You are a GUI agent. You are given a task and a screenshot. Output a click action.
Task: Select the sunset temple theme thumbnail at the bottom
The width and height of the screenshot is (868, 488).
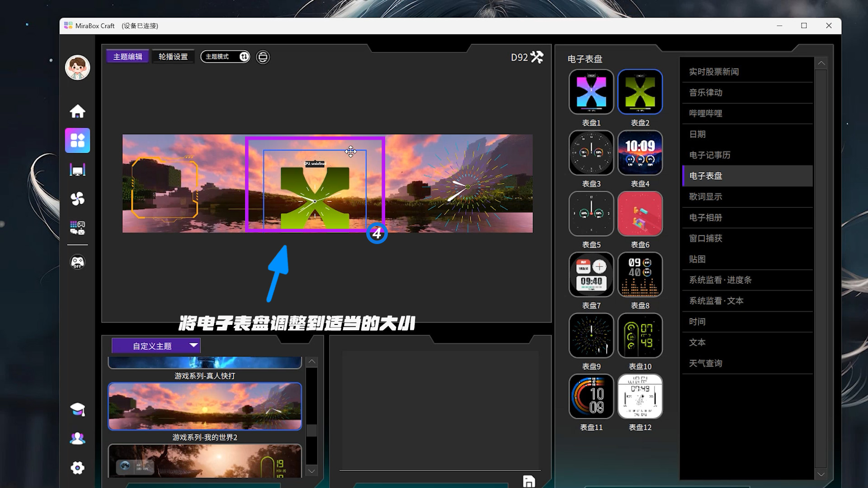point(205,460)
